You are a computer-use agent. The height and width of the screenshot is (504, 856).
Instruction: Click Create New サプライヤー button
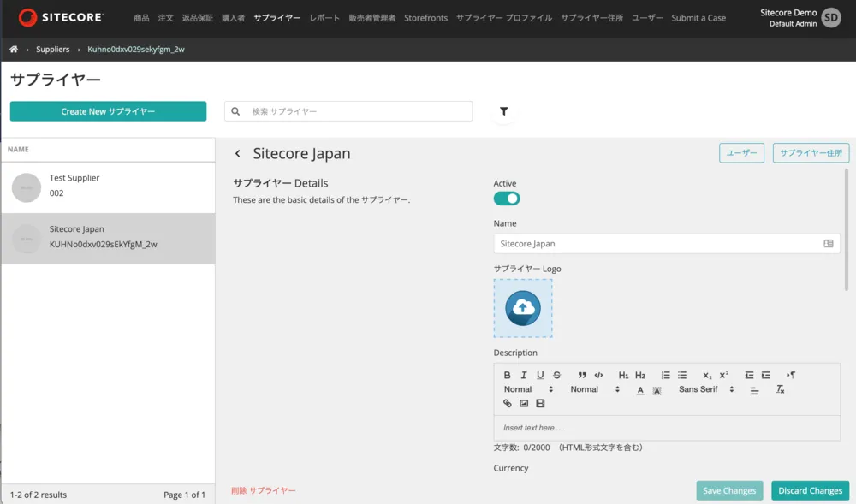pyautogui.click(x=108, y=111)
